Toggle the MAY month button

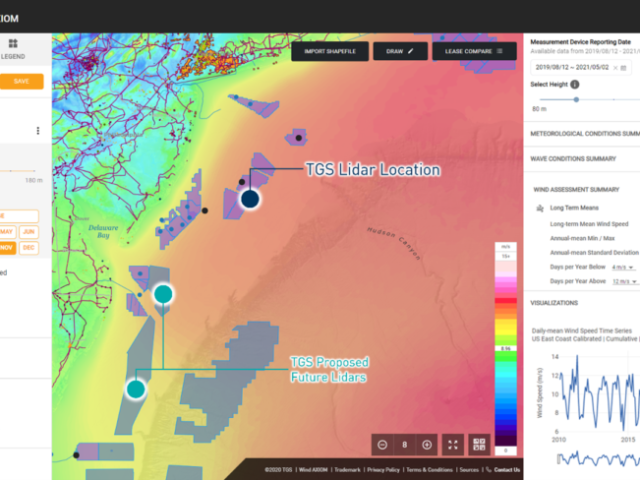[x=7, y=231]
